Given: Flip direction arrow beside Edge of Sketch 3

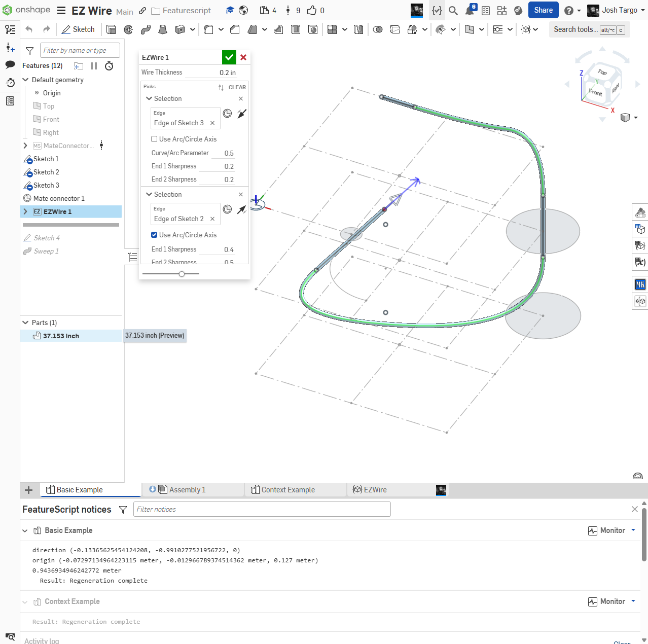Looking at the screenshot, I should (242, 114).
